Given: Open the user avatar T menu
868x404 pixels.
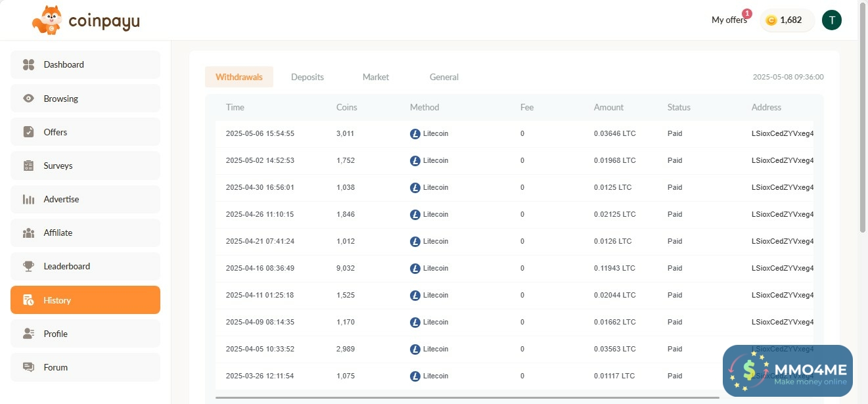Looking at the screenshot, I should [x=831, y=20].
